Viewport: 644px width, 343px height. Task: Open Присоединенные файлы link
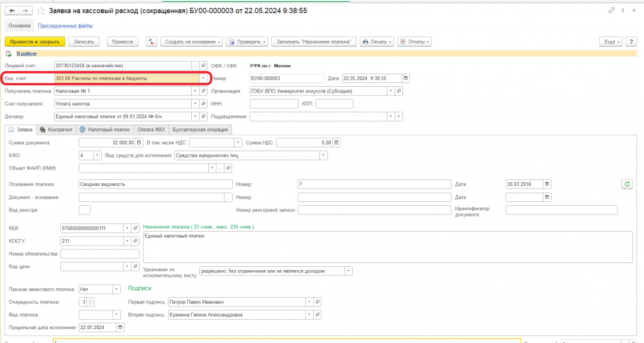click(65, 25)
